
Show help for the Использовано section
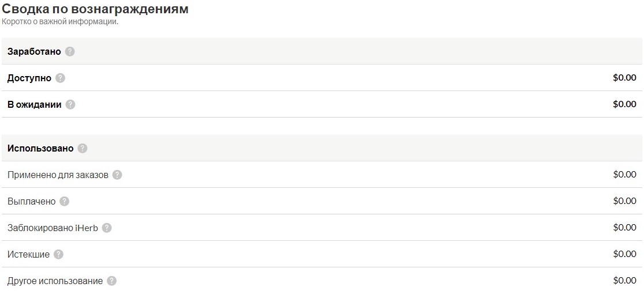[82, 148]
